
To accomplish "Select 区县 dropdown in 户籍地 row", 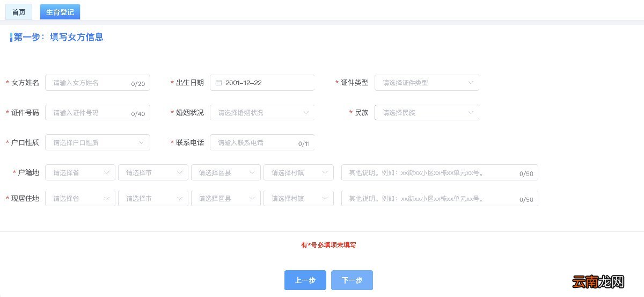I will click(226, 172).
